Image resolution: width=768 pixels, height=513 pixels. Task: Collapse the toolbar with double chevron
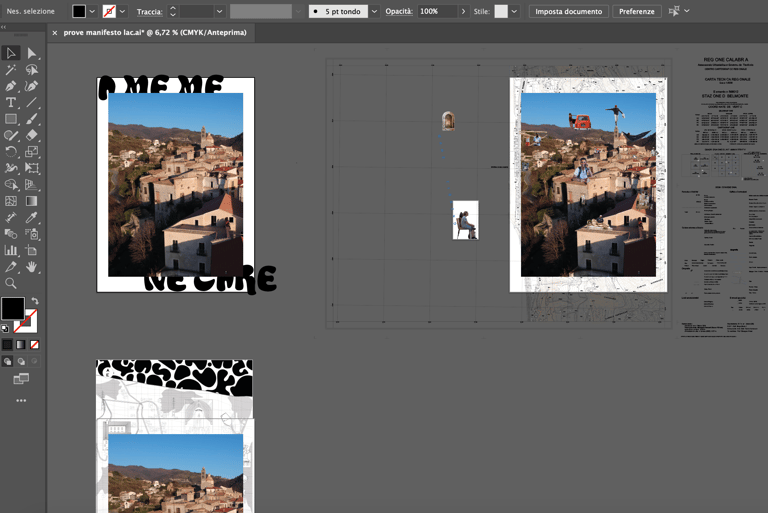click(3, 27)
